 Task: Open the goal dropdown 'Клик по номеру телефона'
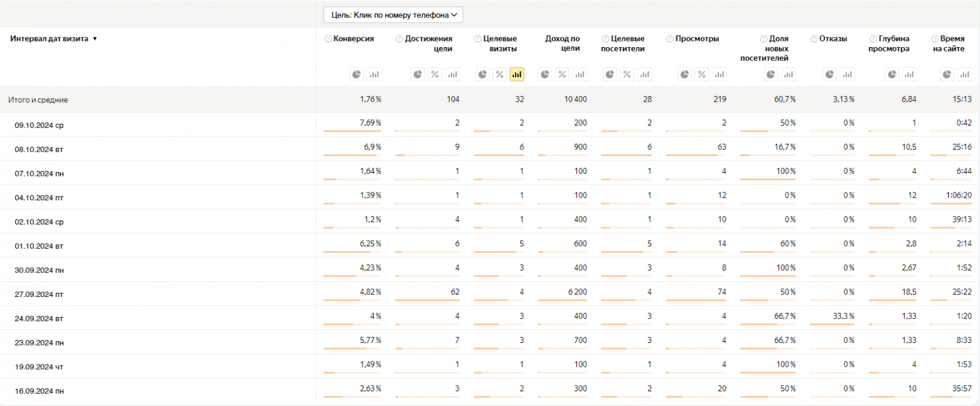tap(393, 15)
